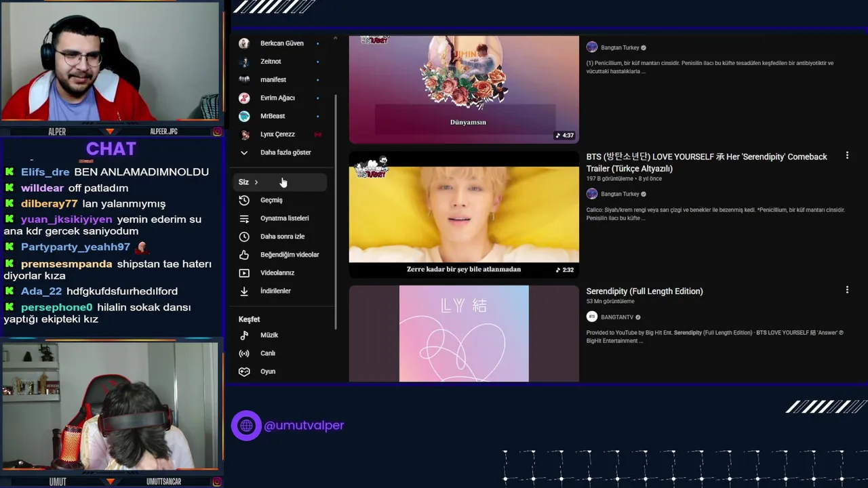Open BANGTANTV channel name link
This screenshot has height=488, width=868.
pos(617,317)
